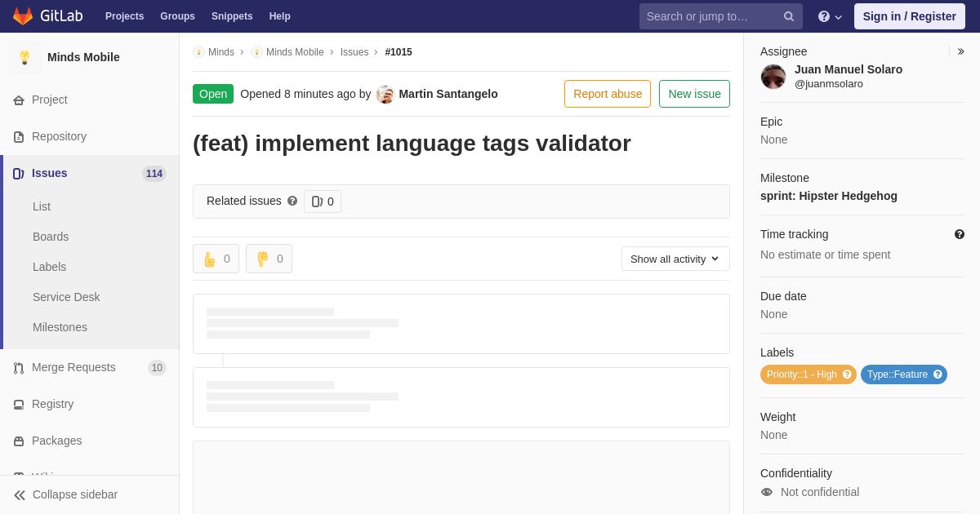Click the collapse sidebar double-chevron icon
Screen dimensions: 980x514
pos(20,495)
